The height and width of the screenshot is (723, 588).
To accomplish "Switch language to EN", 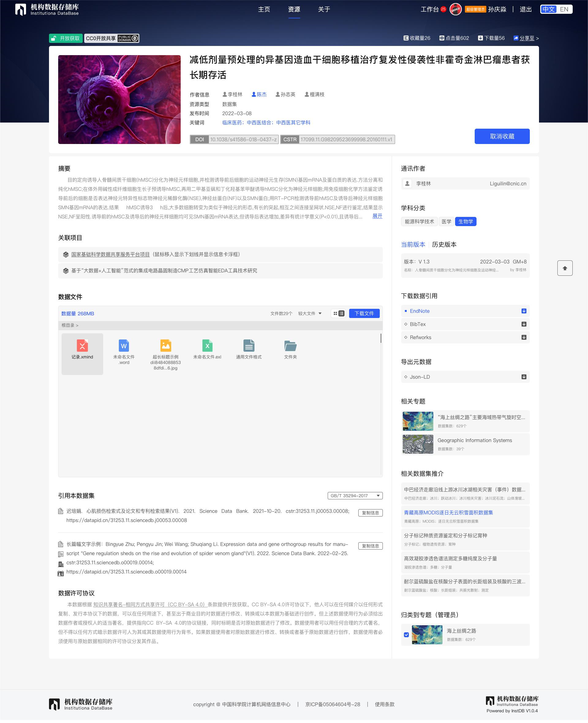I will pos(564,9).
